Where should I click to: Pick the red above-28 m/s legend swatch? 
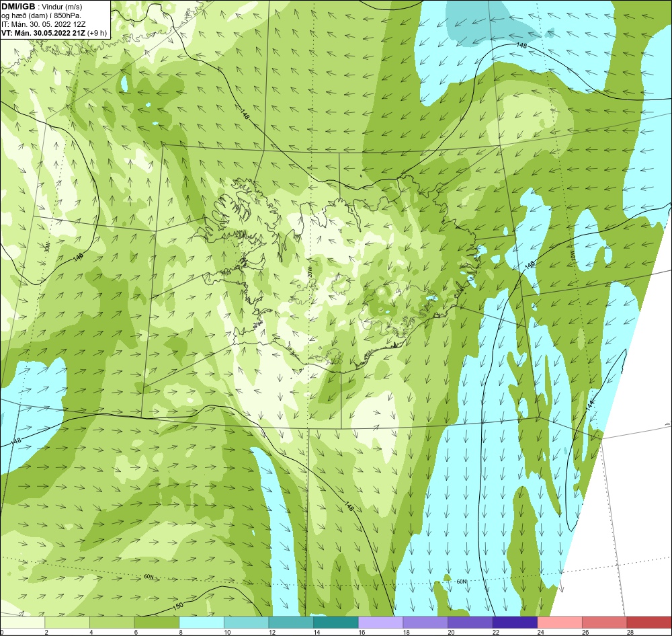pos(649,623)
